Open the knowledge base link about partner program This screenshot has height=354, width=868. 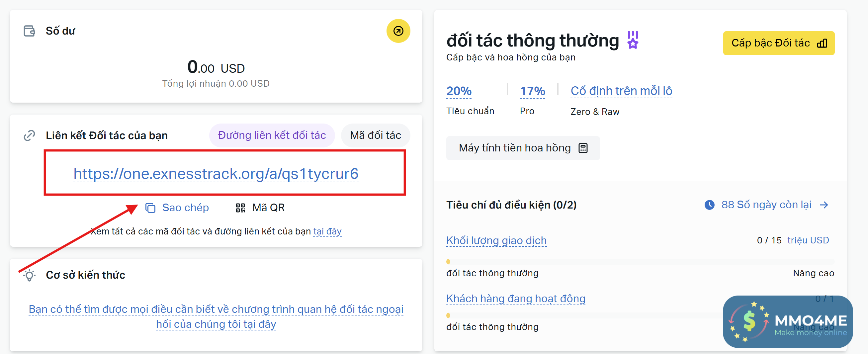(216, 316)
